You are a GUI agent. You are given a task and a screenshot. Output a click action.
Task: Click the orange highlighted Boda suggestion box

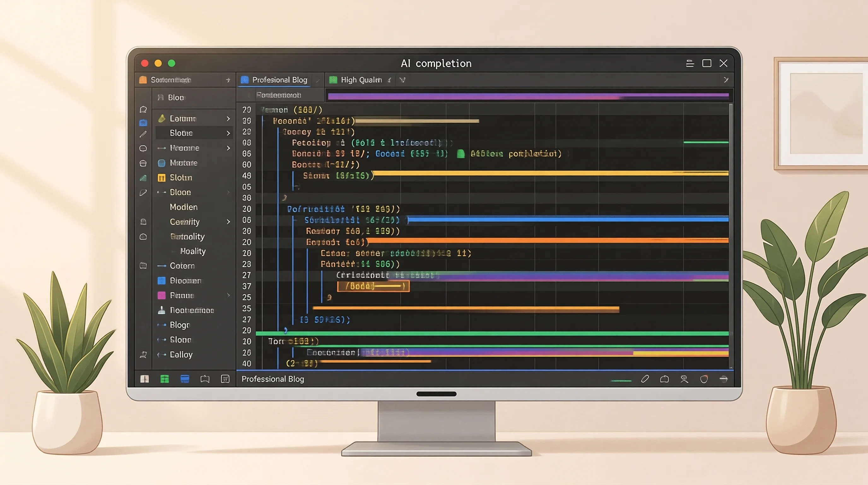373,286
